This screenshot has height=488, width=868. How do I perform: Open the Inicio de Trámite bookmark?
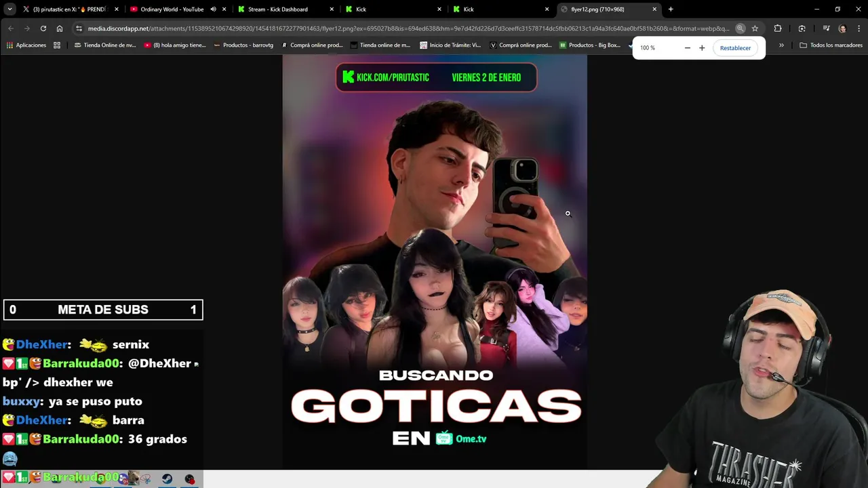(x=450, y=45)
